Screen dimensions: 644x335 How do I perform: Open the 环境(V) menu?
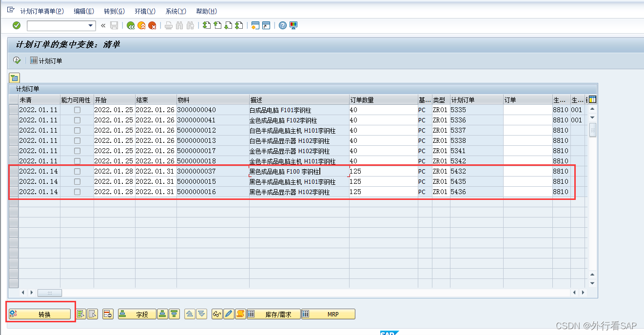point(145,11)
